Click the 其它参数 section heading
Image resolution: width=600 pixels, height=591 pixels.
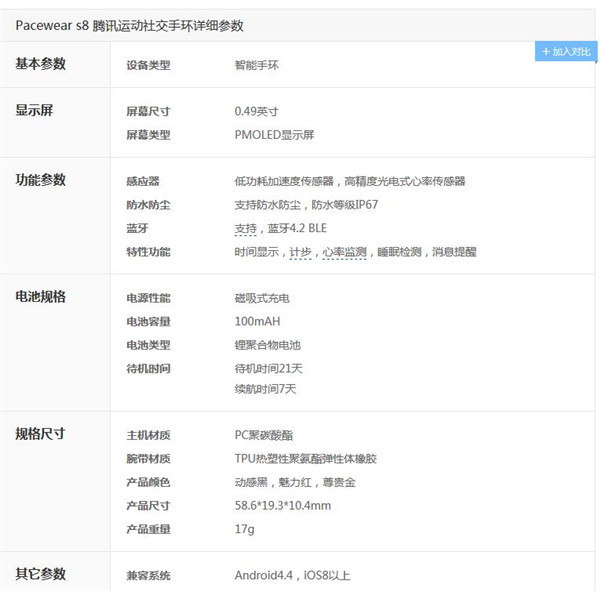click(x=41, y=574)
